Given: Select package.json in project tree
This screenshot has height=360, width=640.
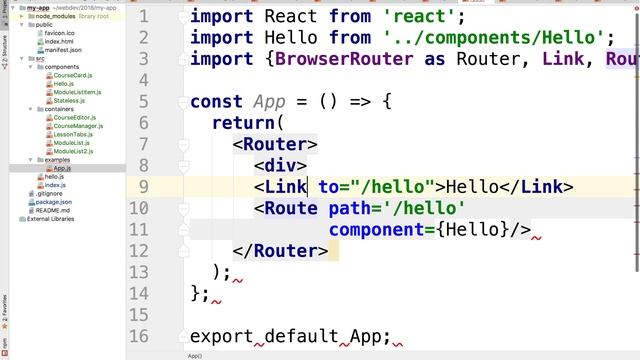Looking at the screenshot, I should (53, 202).
